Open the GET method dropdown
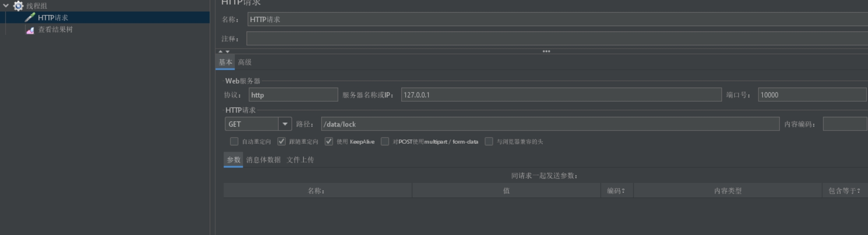The height and width of the screenshot is (235, 868). [285, 124]
